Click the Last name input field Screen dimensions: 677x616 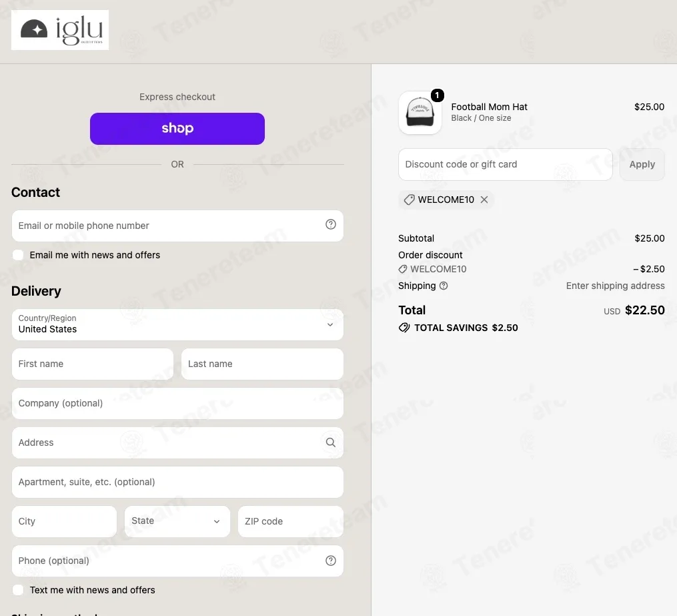click(x=263, y=364)
